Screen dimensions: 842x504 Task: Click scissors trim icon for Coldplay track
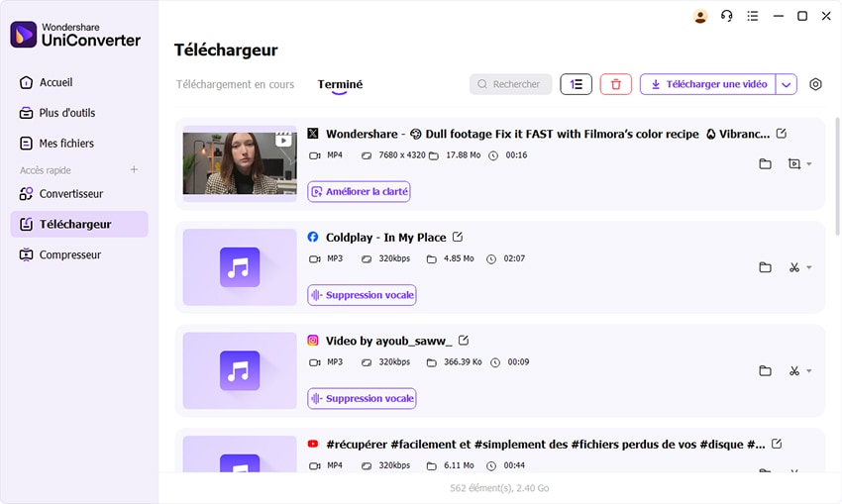click(794, 267)
